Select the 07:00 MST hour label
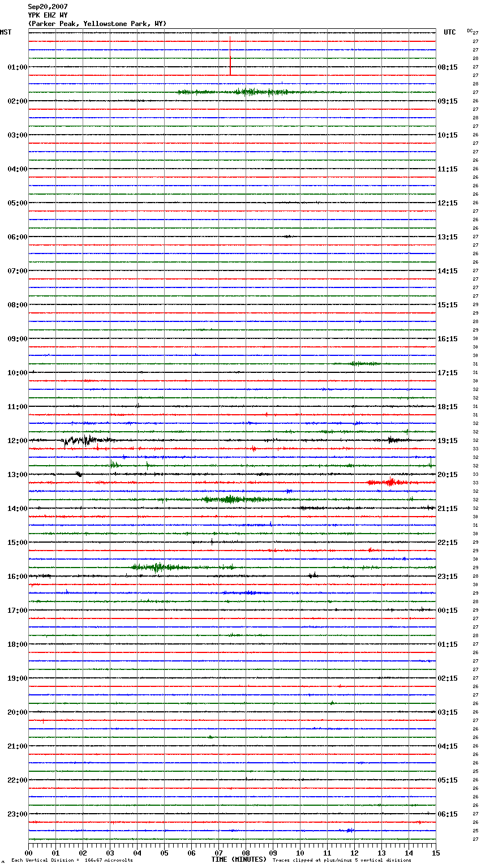 click(x=18, y=271)
